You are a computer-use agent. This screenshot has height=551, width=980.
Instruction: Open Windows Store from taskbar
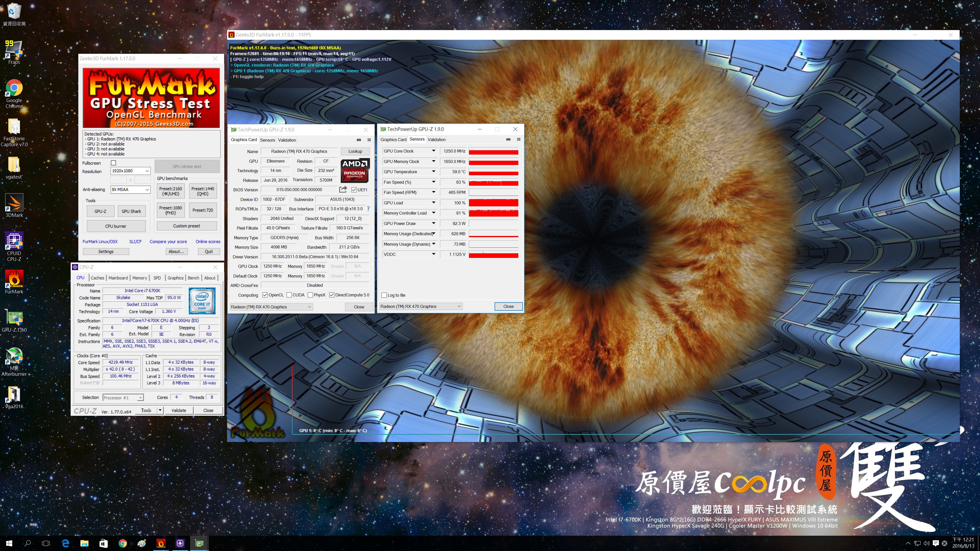(x=103, y=543)
